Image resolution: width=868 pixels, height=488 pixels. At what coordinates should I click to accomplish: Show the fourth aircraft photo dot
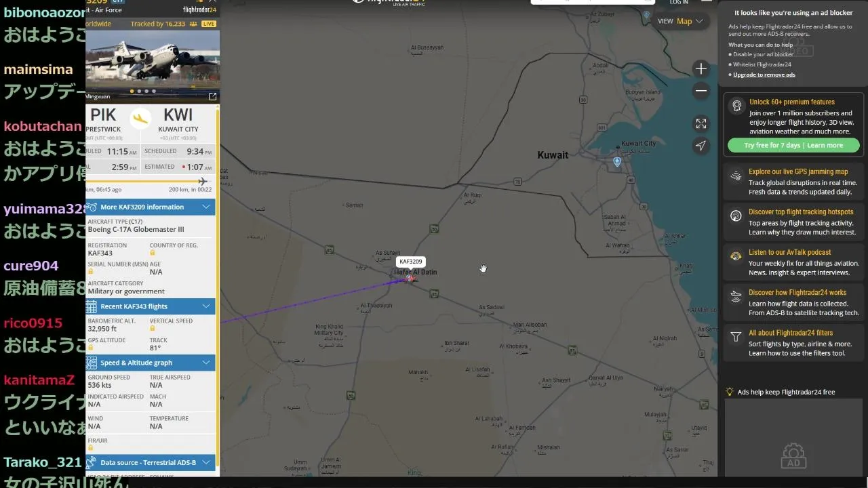pos(154,91)
